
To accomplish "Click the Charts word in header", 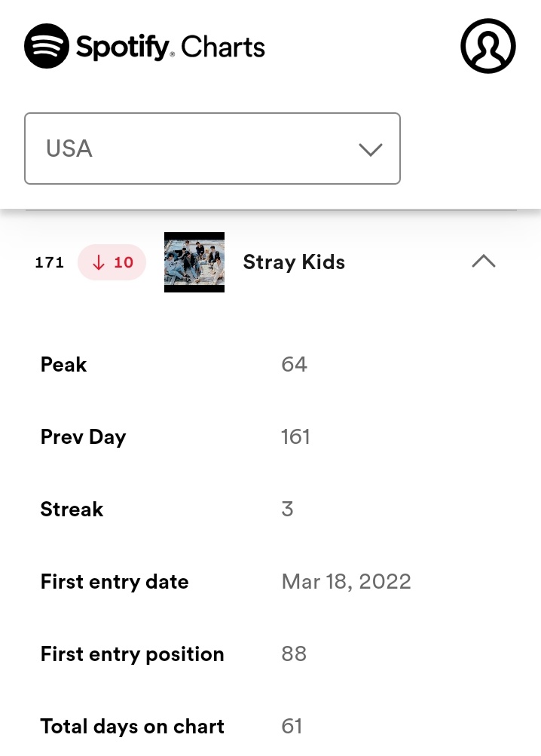I will click(223, 47).
